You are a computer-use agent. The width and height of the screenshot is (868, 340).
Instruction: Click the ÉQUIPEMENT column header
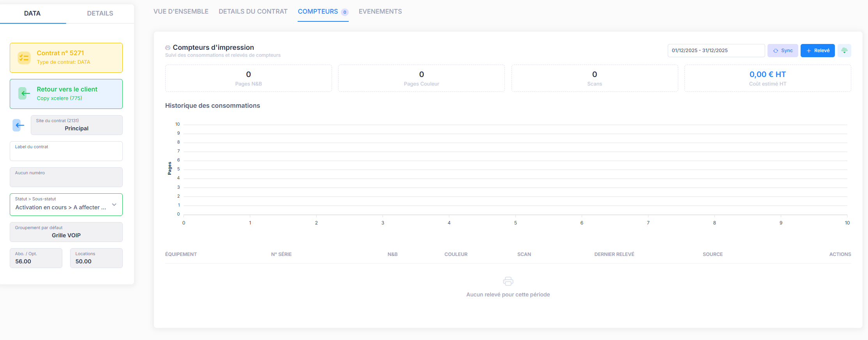click(x=181, y=254)
